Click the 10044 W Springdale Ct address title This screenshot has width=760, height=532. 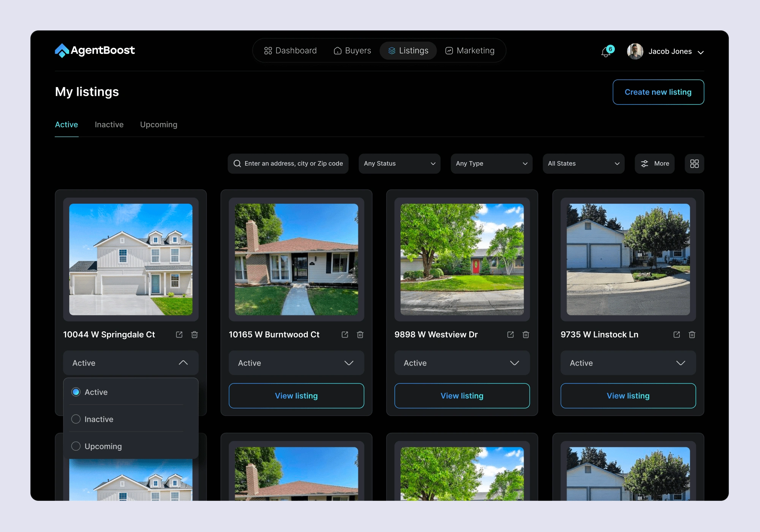(x=109, y=335)
